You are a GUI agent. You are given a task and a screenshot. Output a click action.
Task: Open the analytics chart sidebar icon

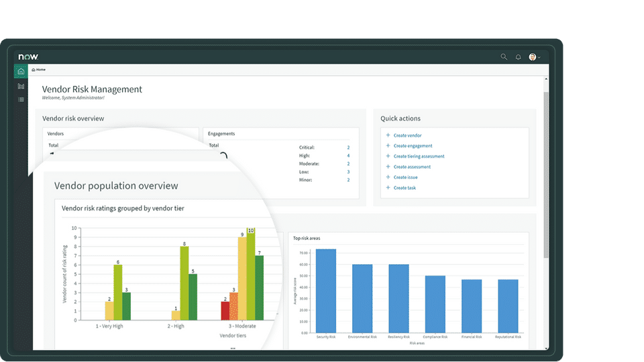point(21,86)
